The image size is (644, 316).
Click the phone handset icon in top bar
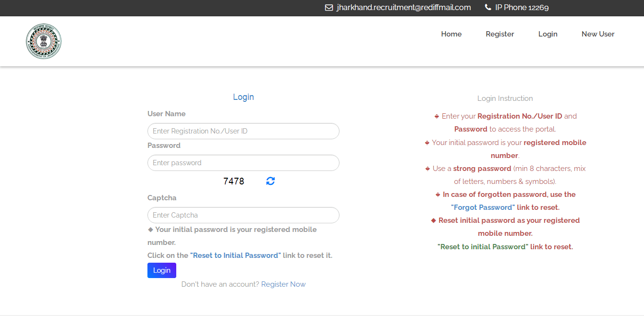tap(488, 8)
